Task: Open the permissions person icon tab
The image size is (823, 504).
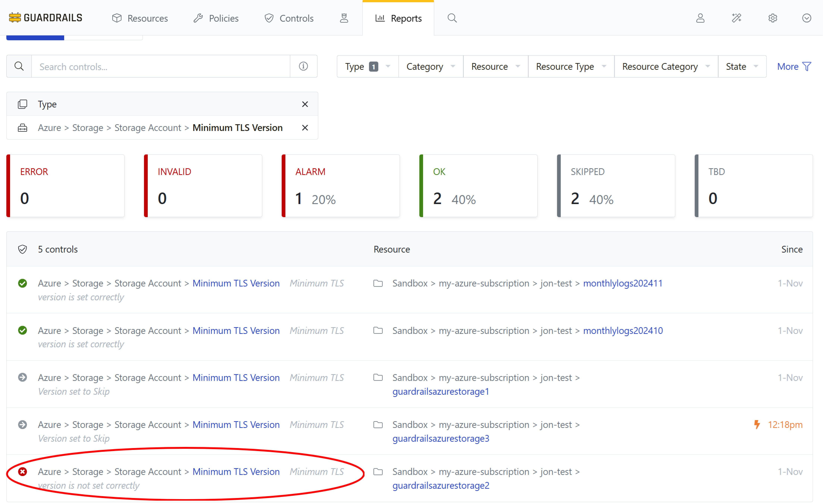Action: click(344, 18)
